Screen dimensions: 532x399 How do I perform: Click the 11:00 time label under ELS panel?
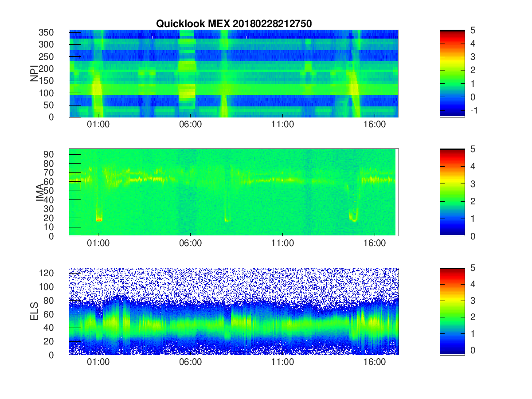coord(282,362)
